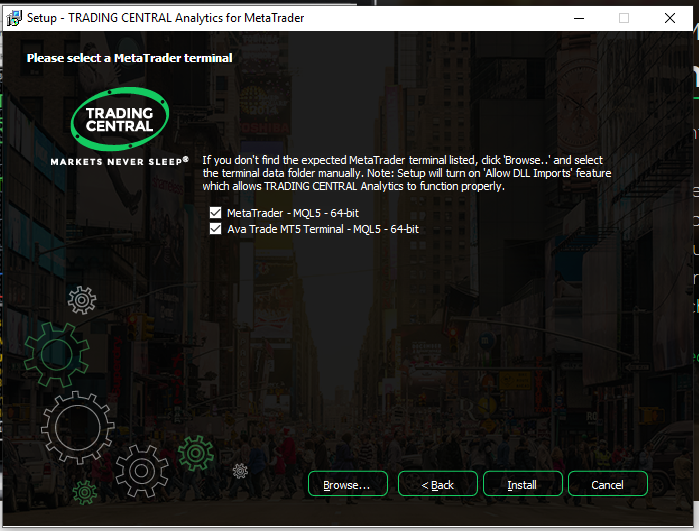699x531 pixels.
Task: Click the setup installer icon in title bar
Action: (14, 18)
